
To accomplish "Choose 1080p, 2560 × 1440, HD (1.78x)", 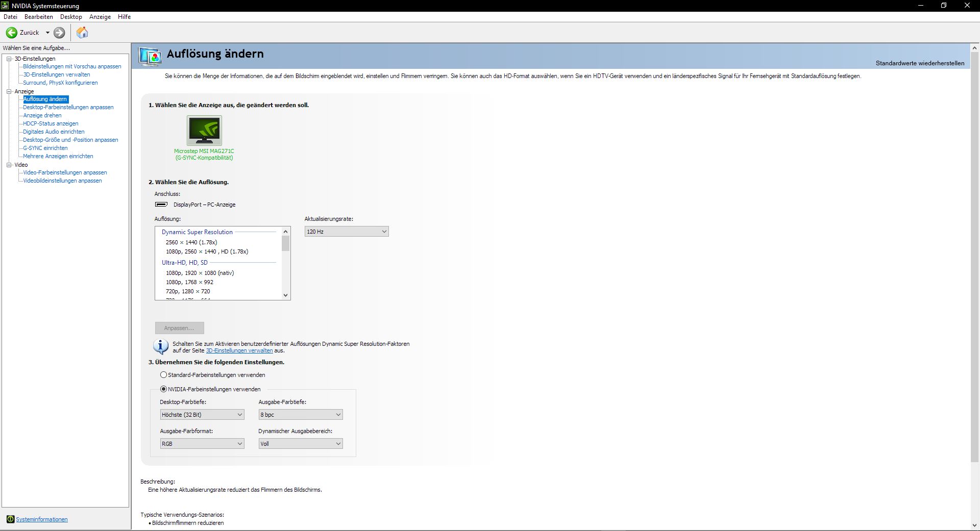I will pos(207,251).
